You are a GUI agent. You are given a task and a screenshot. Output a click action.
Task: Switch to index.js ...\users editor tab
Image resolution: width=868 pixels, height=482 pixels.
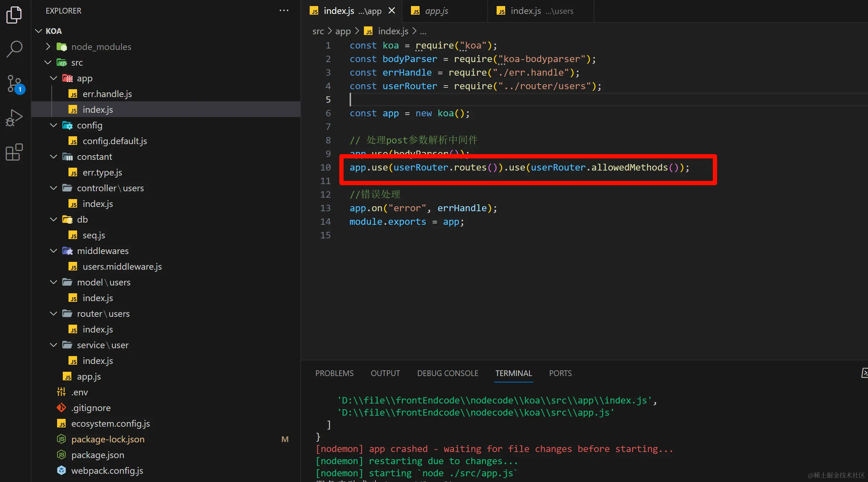[x=540, y=11]
